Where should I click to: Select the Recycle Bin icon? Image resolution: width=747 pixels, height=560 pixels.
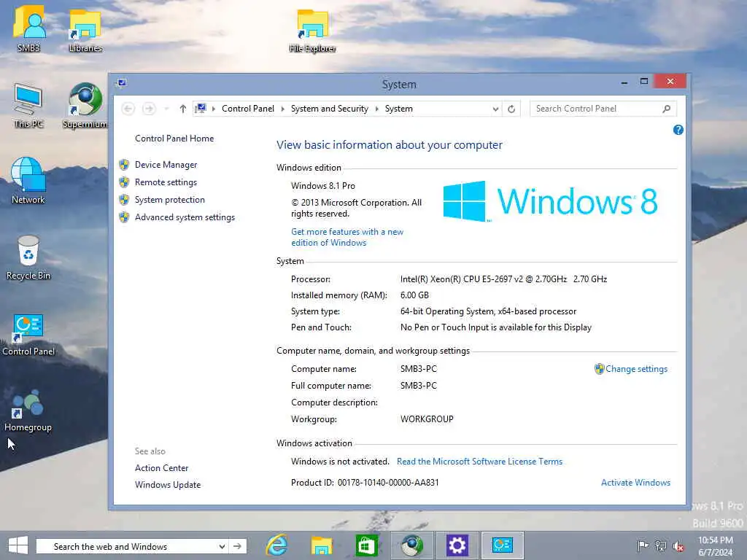pyautogui.click(x=28, y=257)
